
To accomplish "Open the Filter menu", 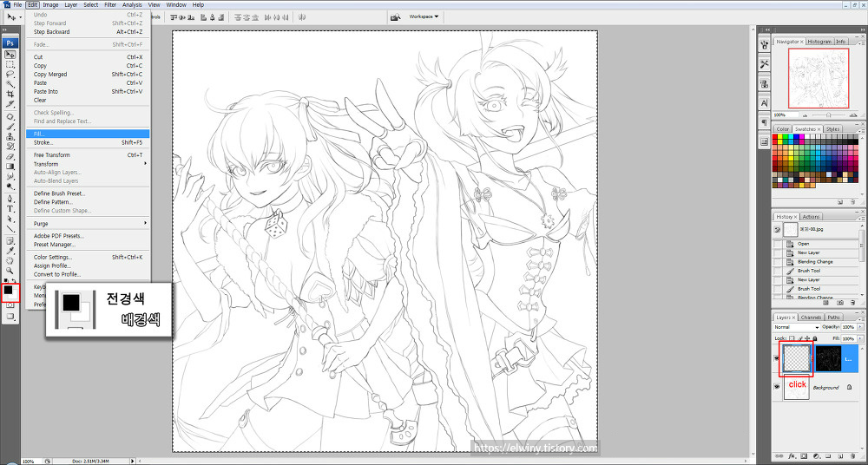I will tap(110, 4).
